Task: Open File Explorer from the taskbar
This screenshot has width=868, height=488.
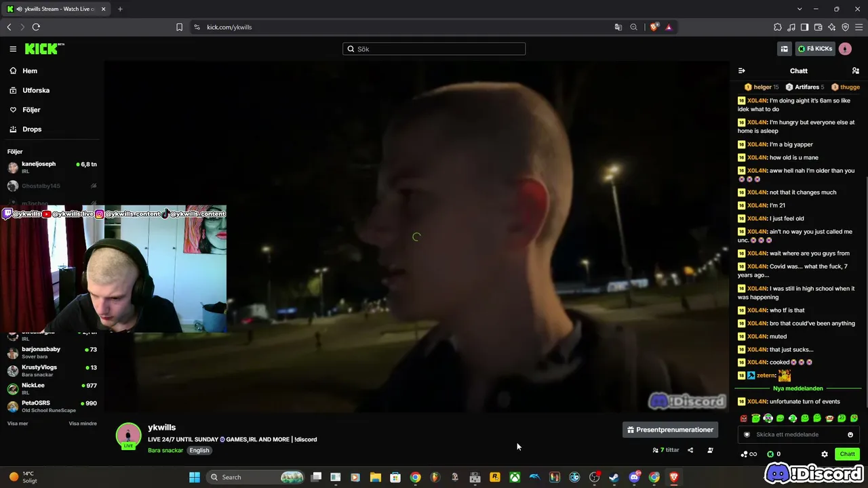Action: tap(375, 477)
